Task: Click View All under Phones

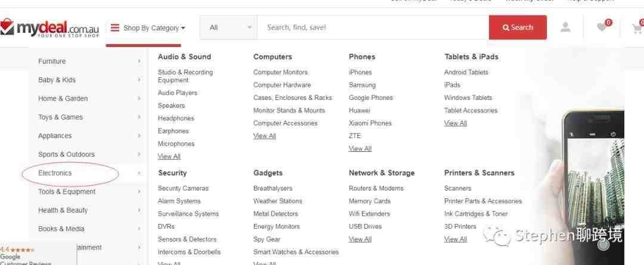Action: pos(360,148)
